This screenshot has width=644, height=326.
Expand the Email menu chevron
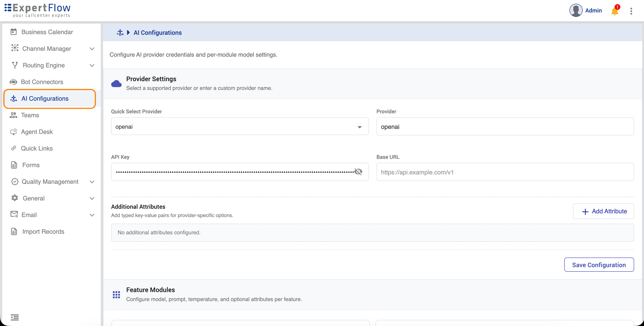point(92,215)
